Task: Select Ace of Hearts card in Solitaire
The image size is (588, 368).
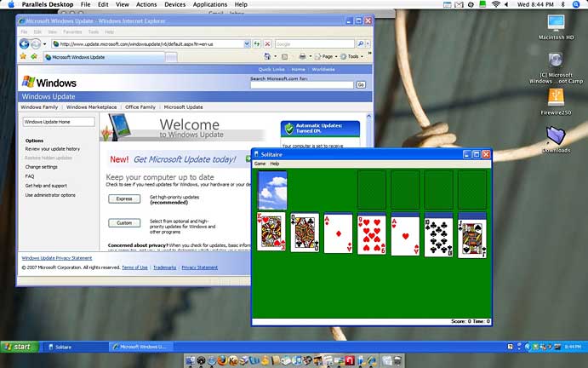Action: tap(405, 236)
